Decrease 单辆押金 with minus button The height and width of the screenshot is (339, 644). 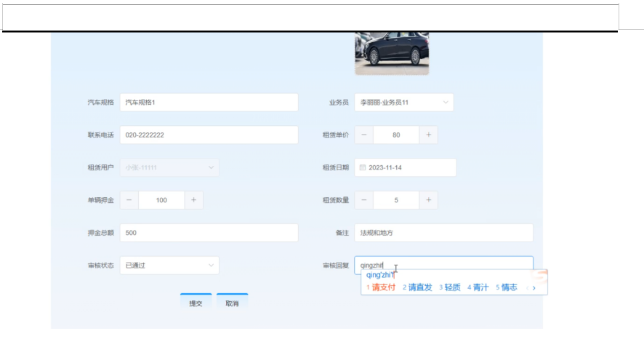click(129, 200)
